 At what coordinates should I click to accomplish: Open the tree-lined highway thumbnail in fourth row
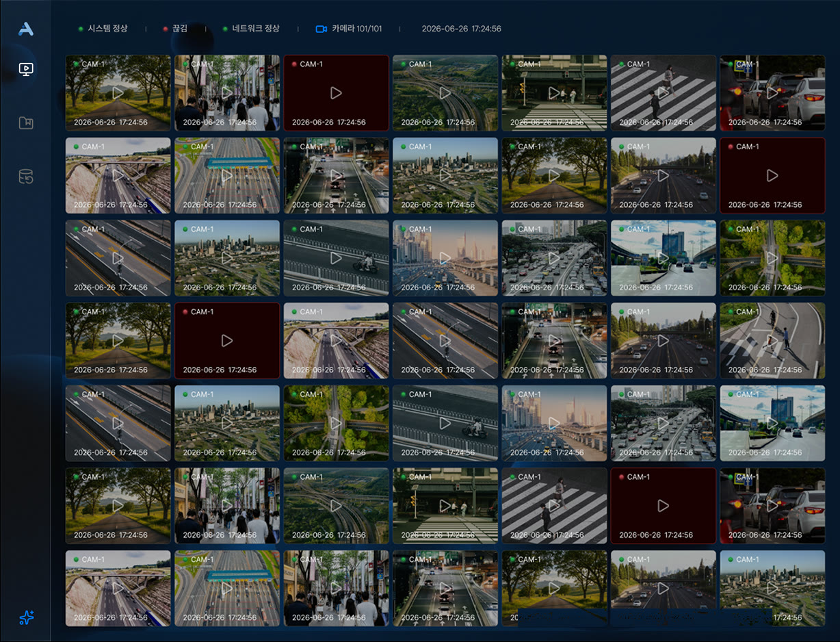[x=663, y=340]
